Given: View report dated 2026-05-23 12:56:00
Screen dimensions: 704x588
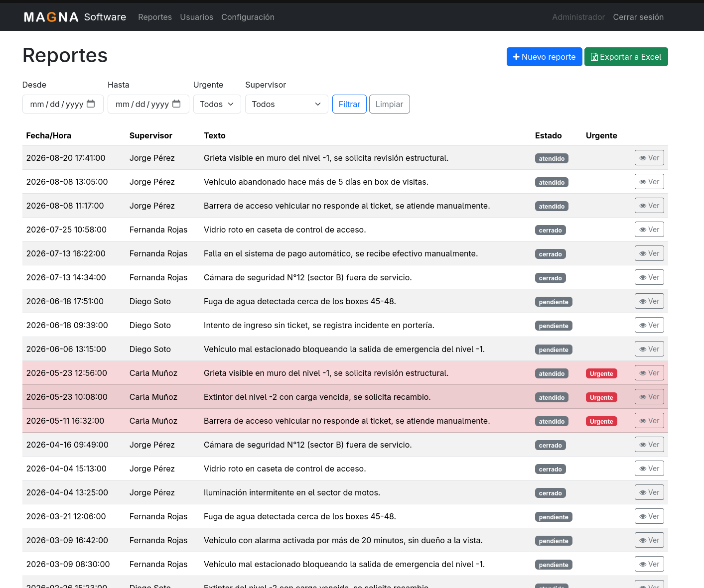Looking at the screenshot, I should click(x=649, y=373).
